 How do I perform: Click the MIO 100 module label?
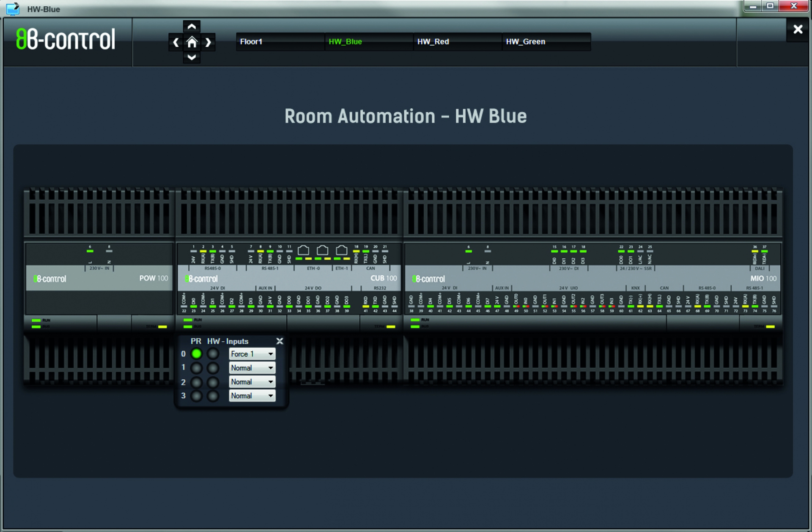(x=763, y=278)
